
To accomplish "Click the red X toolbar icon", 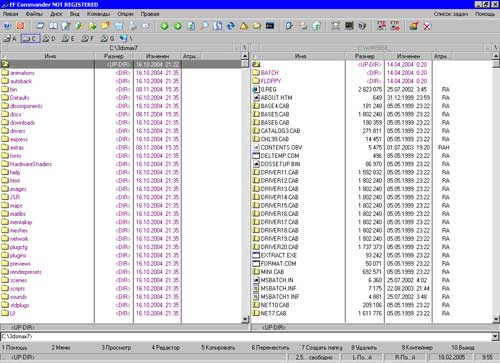I will point(427,26).
